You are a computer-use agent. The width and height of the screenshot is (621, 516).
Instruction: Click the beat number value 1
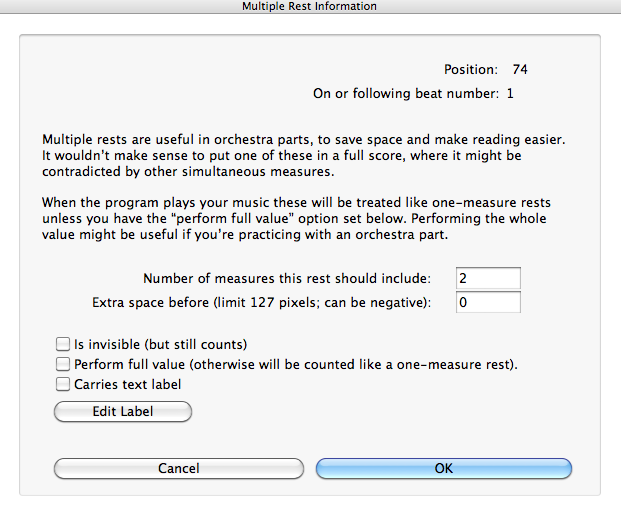coord(510,94)
